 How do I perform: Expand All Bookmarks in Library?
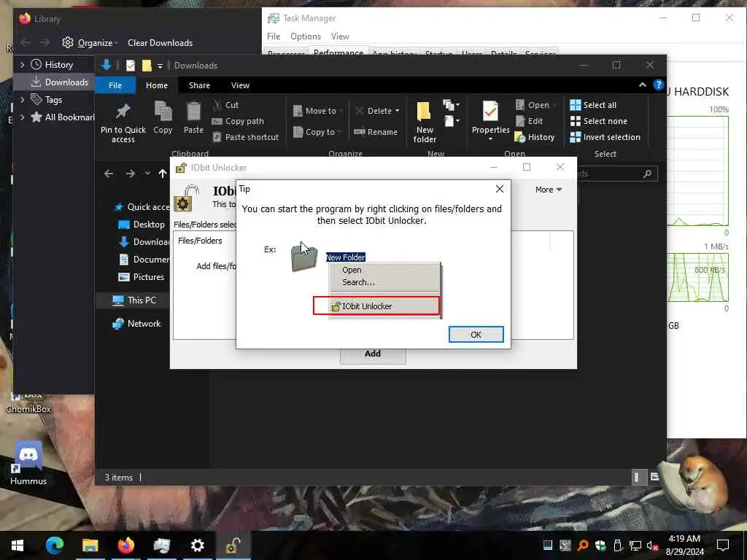pos(22,117)
